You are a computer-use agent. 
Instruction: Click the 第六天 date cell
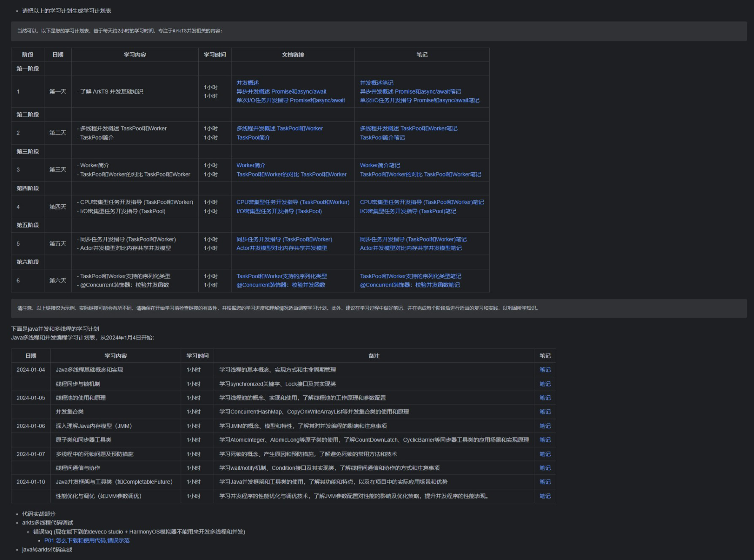click(58, 281)
